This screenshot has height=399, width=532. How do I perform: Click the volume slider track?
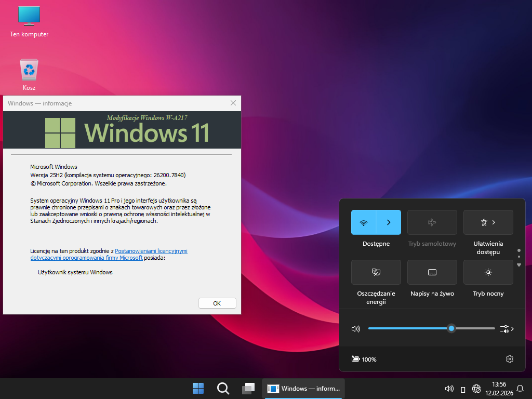(x=410, y=328)
